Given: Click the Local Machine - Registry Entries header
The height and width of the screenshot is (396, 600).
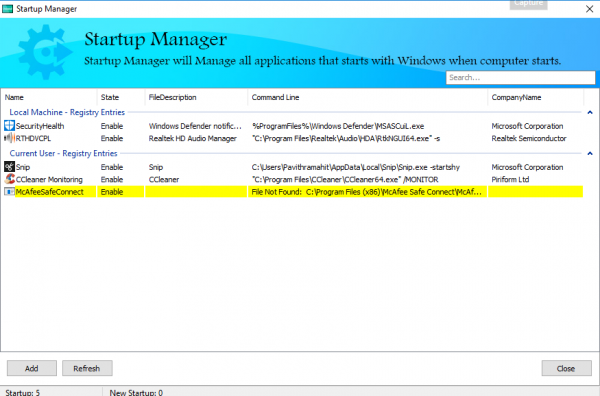Looking at the screenshot, I should [67, 112].
